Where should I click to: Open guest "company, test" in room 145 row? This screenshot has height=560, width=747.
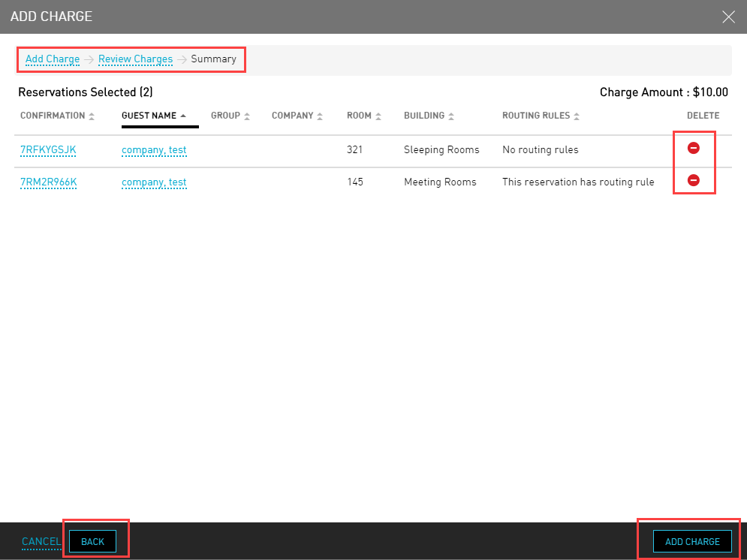pos(154,182)
